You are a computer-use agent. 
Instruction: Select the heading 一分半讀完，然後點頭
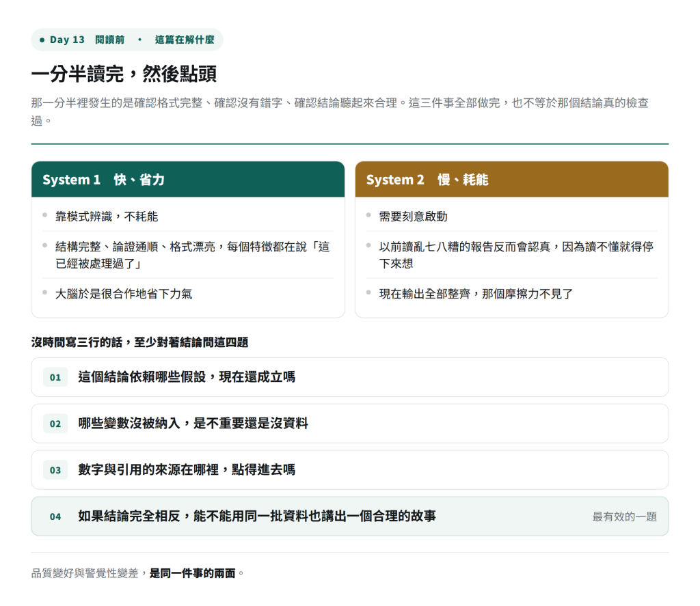click(x=124, y=74)
